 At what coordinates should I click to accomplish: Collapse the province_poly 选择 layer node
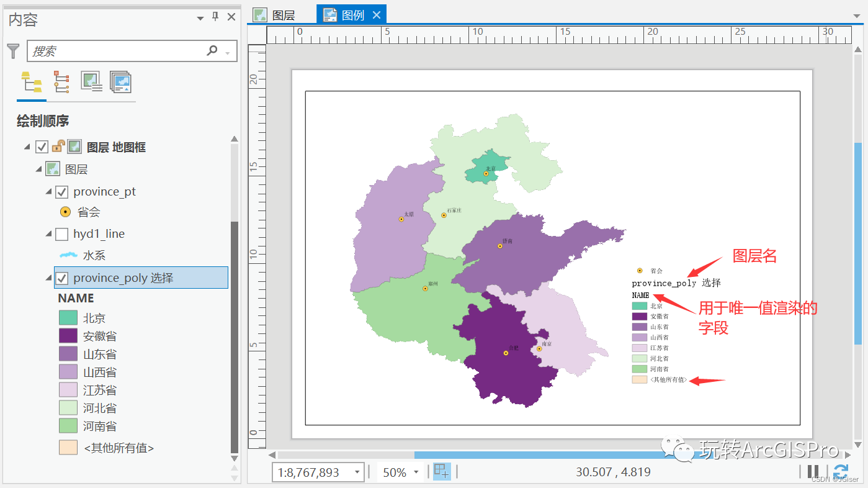coord(49,278)
